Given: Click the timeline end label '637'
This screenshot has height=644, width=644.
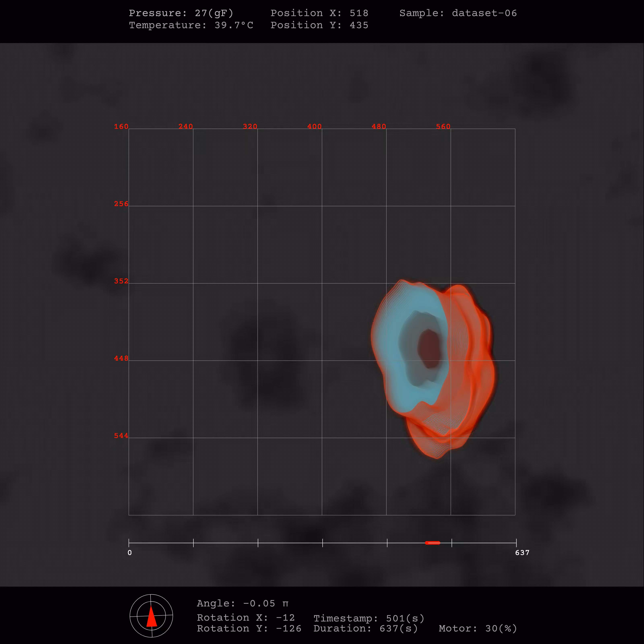Looking at the screenshot, I should tap(522, 553).
